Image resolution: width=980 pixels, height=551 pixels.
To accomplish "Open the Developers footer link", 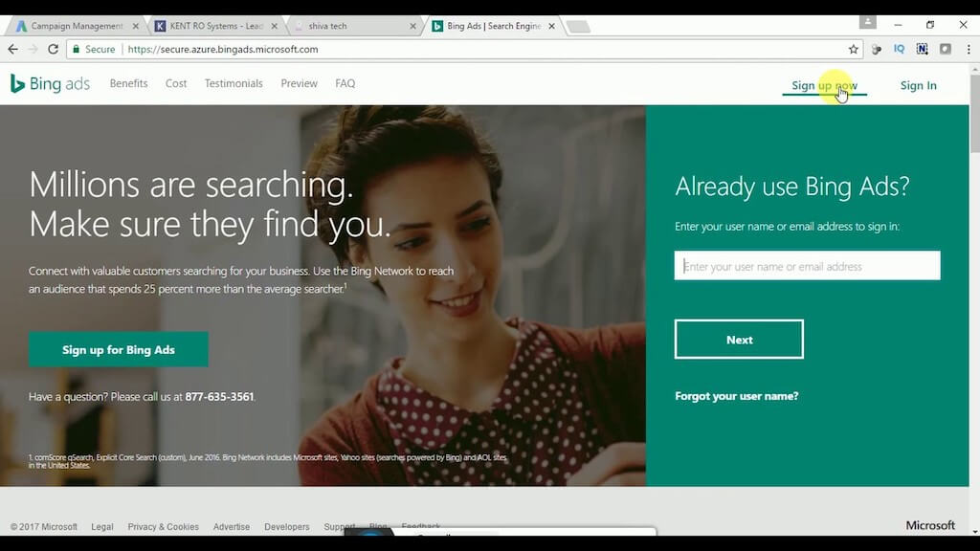I will (287, 527).
